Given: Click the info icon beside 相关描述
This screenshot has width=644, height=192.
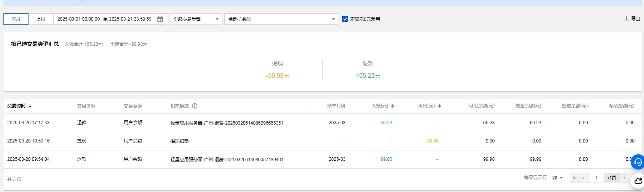Looking at the screenshot, I should [195, 106].
